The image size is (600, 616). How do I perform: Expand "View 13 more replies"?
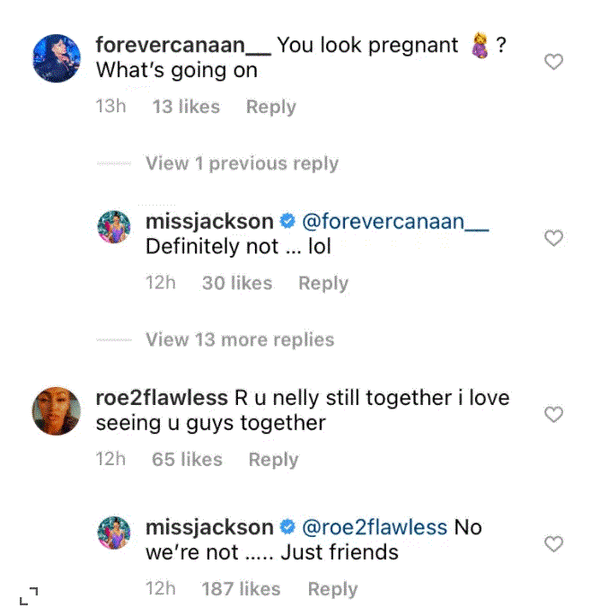click(240, 339)
